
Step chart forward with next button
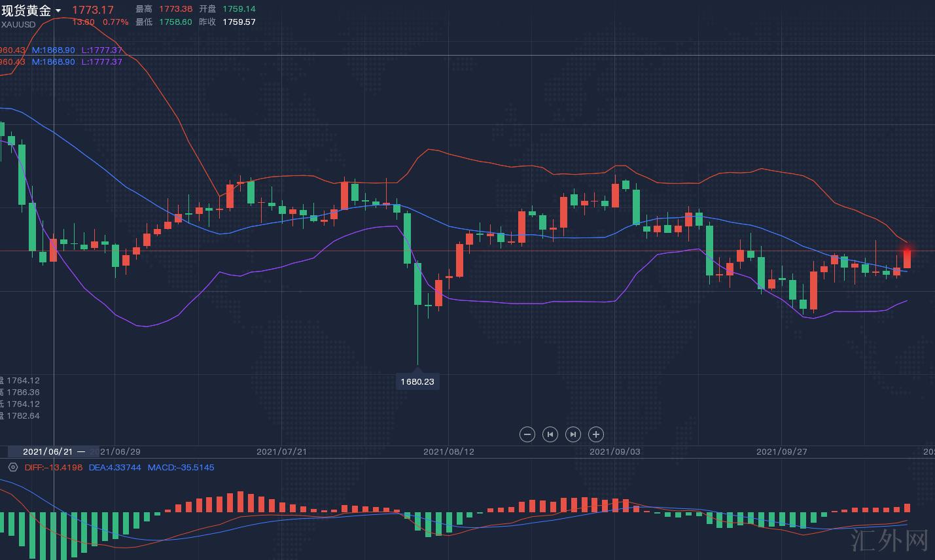tap(573, 434)
